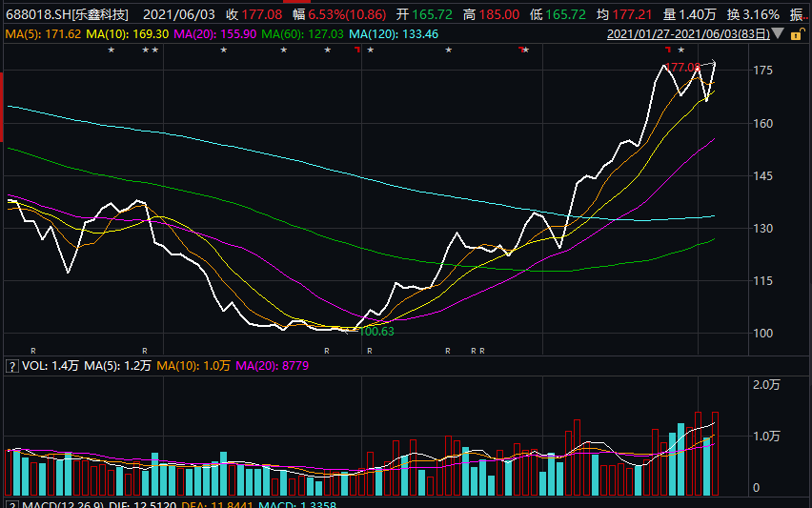812x508 pixels.
Task: Click the question mark icon beside VOL
Action: point(11,366)
